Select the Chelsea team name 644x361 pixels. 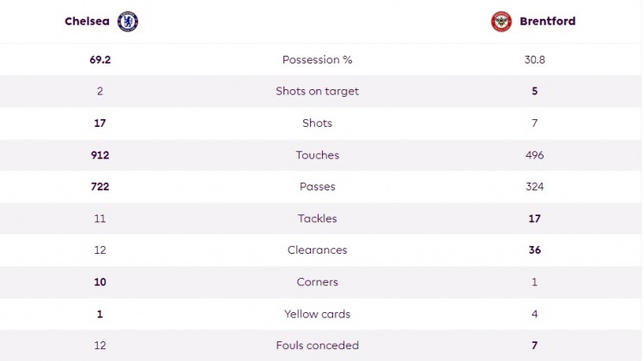89,21
